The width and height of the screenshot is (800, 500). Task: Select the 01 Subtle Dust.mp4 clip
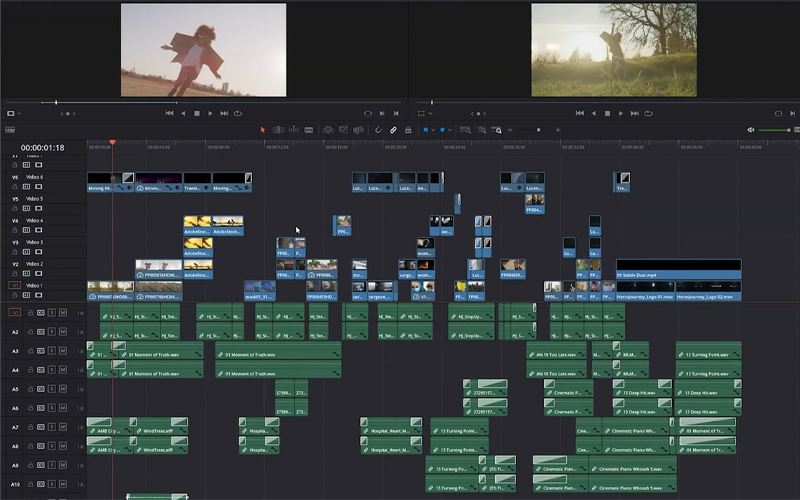tap(679, 269)
